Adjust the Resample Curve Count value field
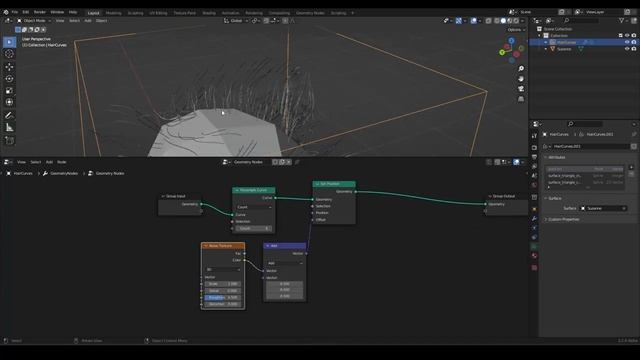 point(254,229)
